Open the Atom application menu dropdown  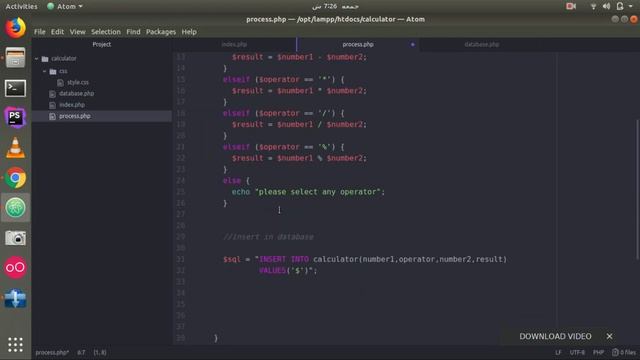coord(65,6)
